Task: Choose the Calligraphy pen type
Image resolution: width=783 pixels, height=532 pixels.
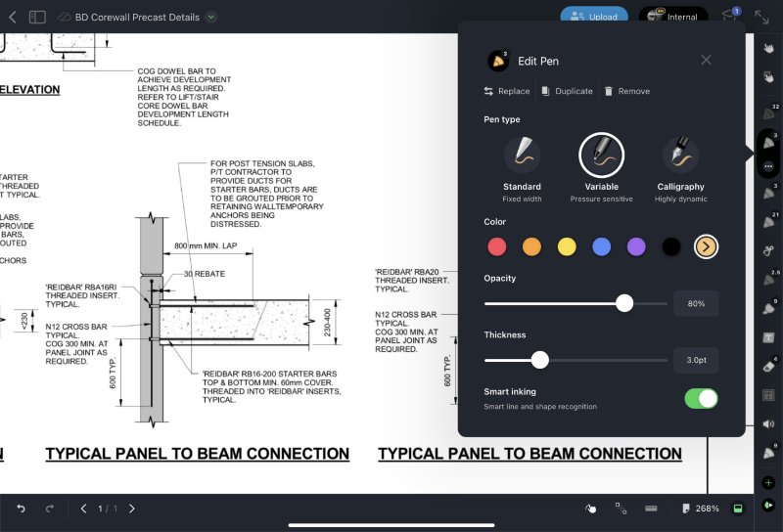Action: click(680, 155)
